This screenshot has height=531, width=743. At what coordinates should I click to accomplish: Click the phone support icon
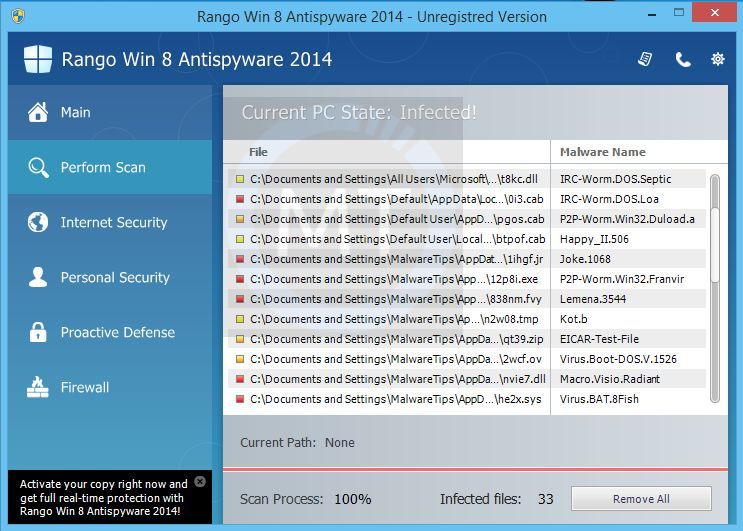pyautogui.click(x=683, y=60)
